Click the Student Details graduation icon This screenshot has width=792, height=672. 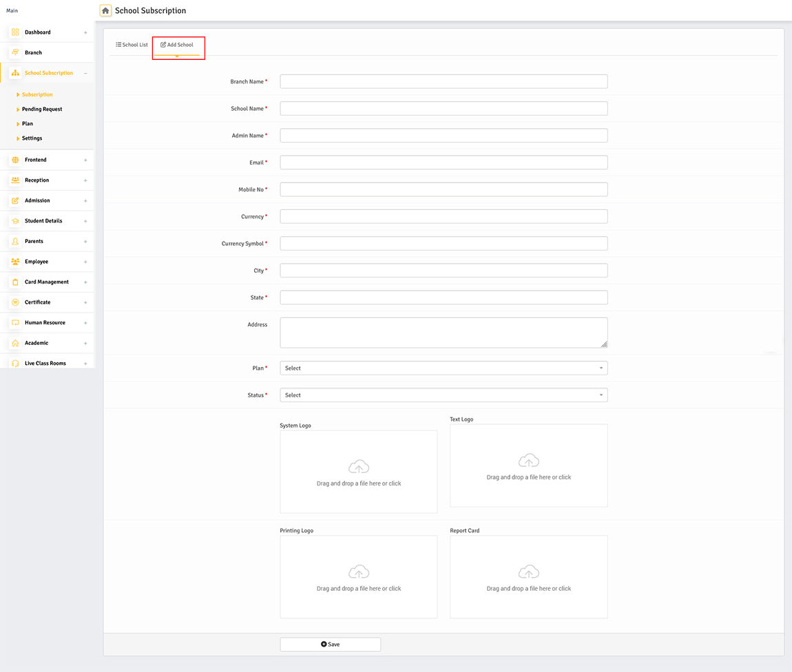(x=15, y=220)
